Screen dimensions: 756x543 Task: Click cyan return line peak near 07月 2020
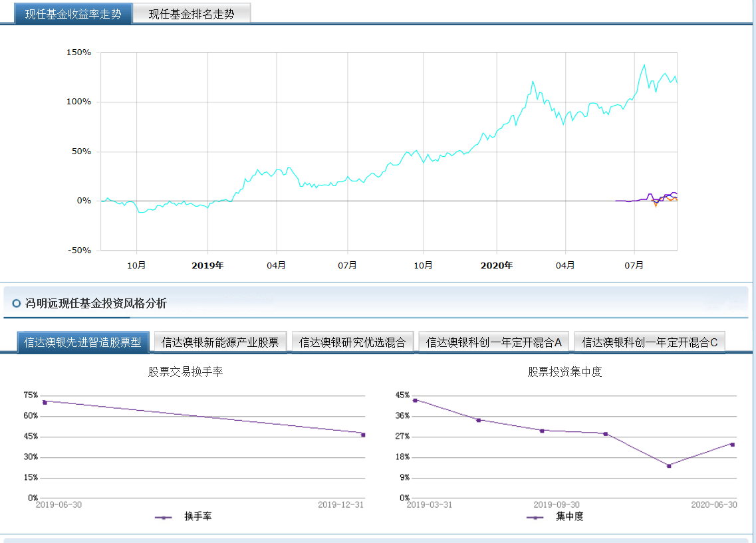[x=644, y=65]
